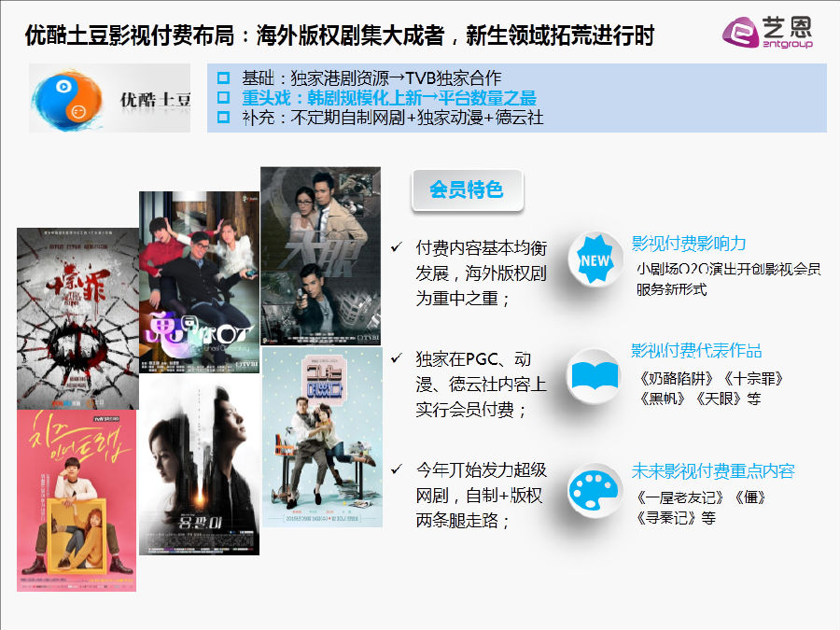Click the Youku Tudou circular logo
The image size is (840, 630).
[x=68, y=99]
